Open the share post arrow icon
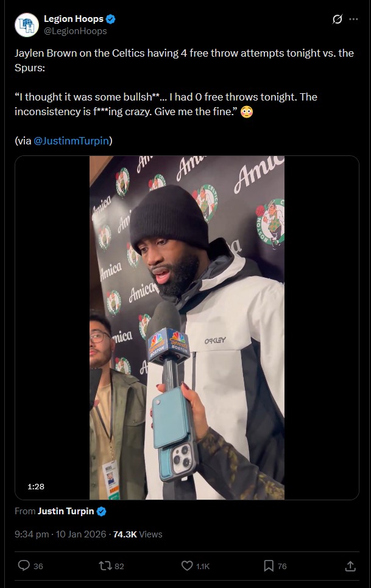 point(350,566)
